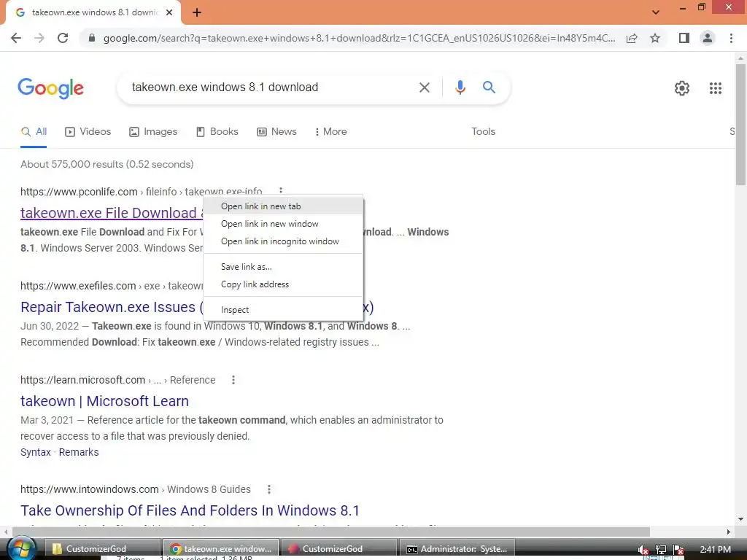Select Inspect from context menu

283,309
